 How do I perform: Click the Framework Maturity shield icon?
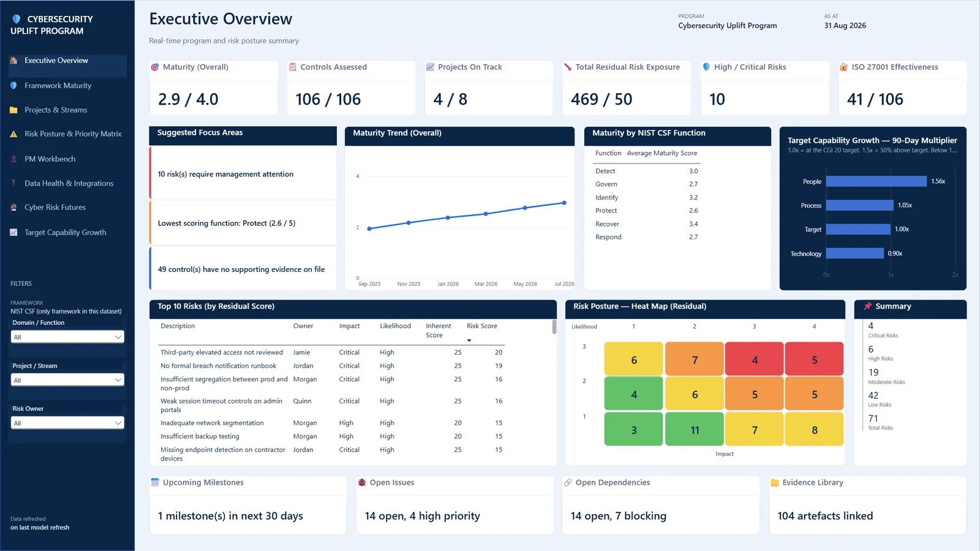tap(13, 86)
